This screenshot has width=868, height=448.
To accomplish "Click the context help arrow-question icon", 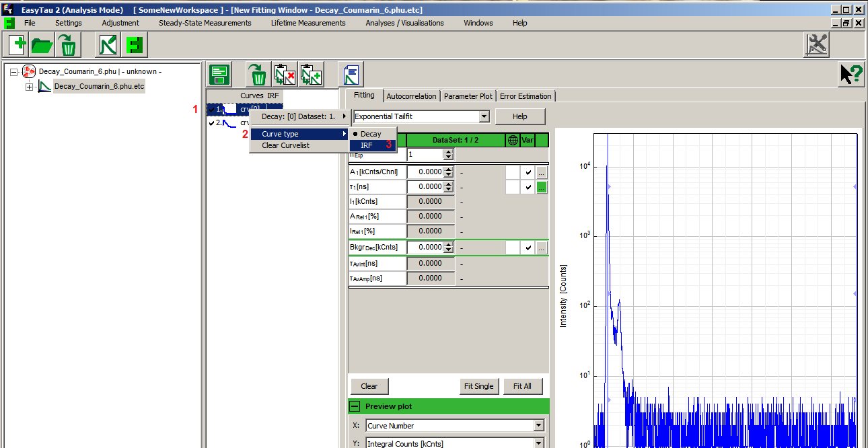I will [851, 74].
